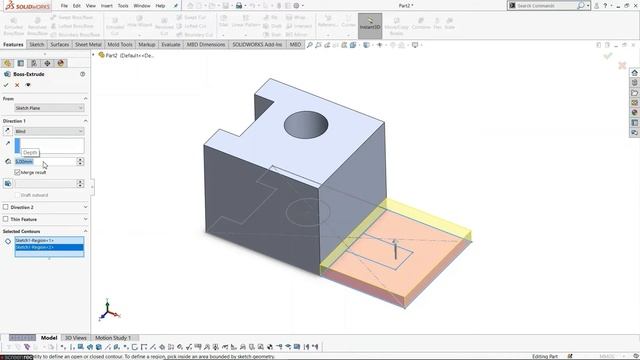Open Boss-Extrude help question mark icon
Image resolution: width=640 pixels, height=360 pixels.
pyautogui.click(x=82, y=74)
